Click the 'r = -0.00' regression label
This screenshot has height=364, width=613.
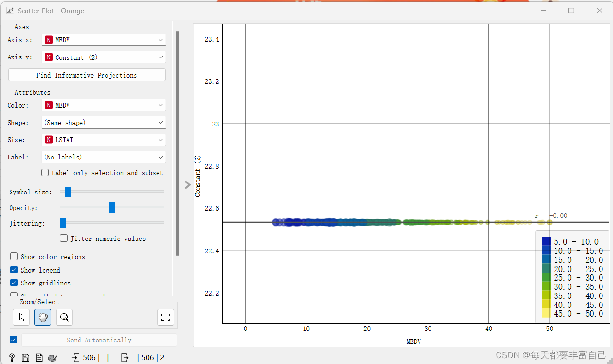[x=551, y=216]
